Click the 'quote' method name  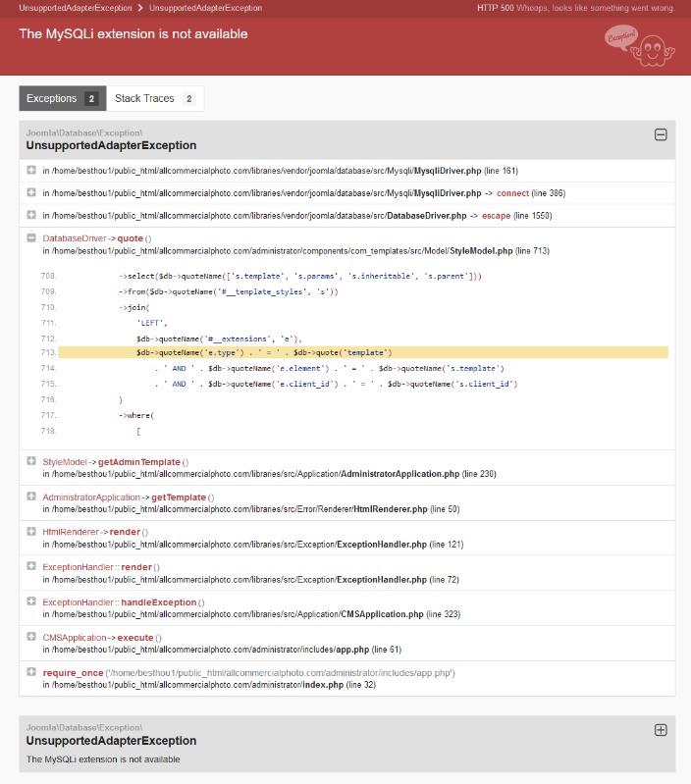[130, 238]
